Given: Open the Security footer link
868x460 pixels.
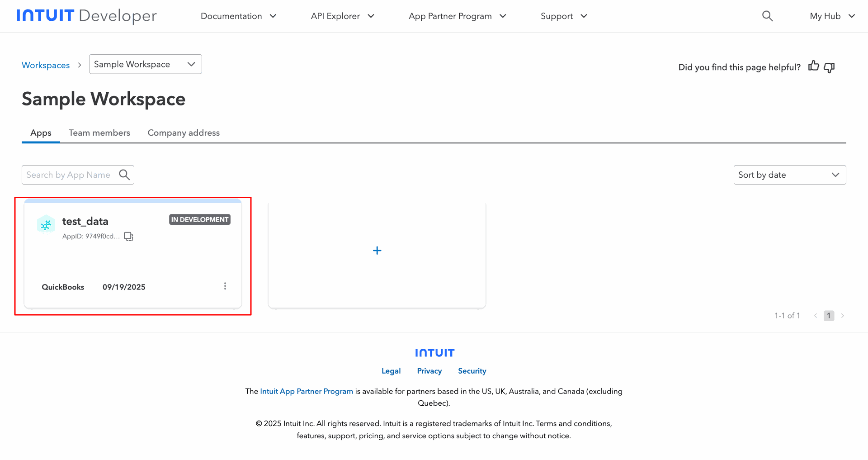Looking at the screenshot, I should point(472,371).
